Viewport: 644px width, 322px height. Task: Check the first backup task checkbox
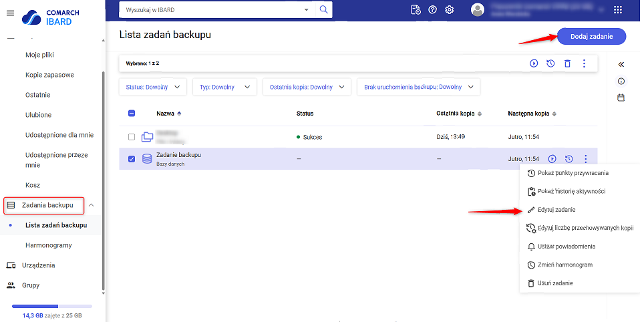[132, 137]
